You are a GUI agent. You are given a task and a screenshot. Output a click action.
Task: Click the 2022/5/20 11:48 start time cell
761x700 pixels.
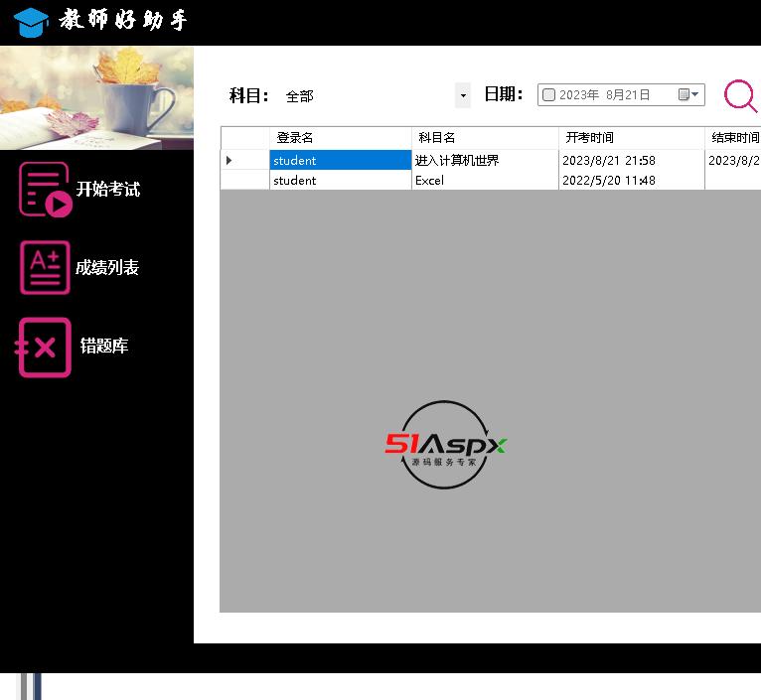click(632, 180)
